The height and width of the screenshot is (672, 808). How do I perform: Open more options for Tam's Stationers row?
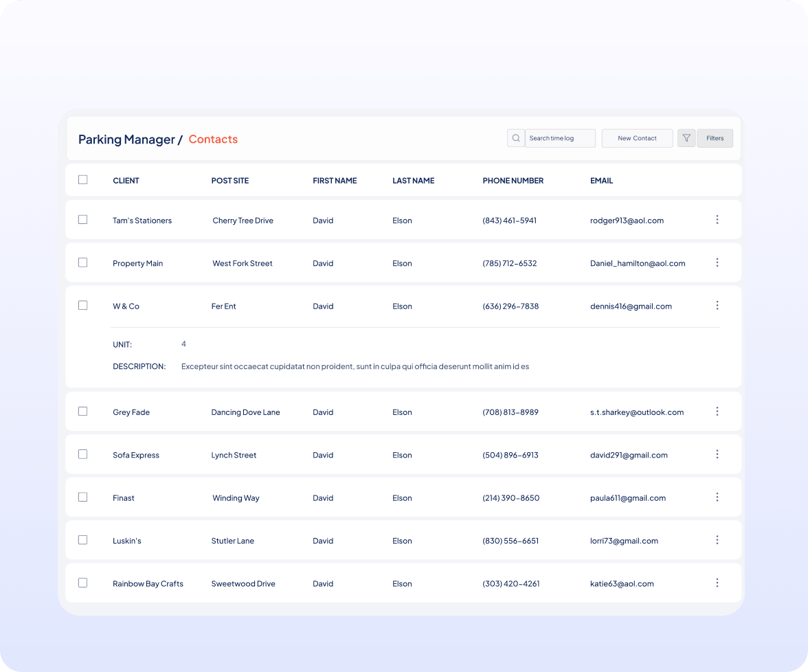click(717, 220)
